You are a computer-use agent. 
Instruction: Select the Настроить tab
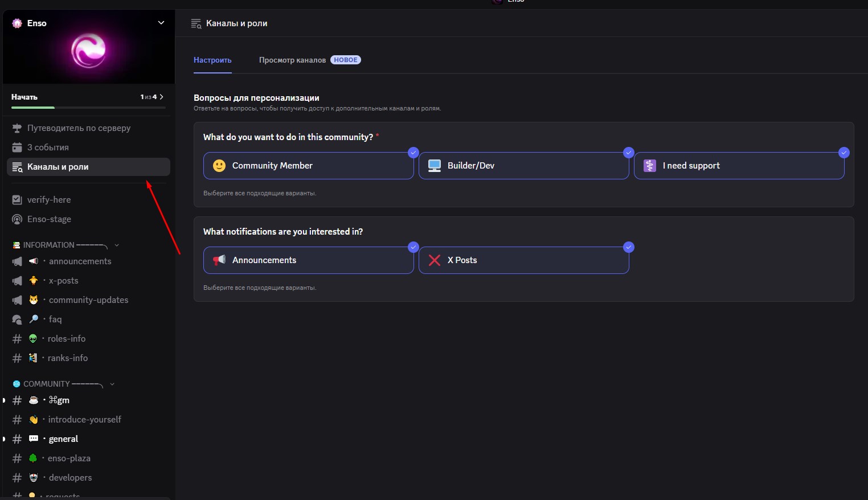pyautogui.click(x=212, y=60)
